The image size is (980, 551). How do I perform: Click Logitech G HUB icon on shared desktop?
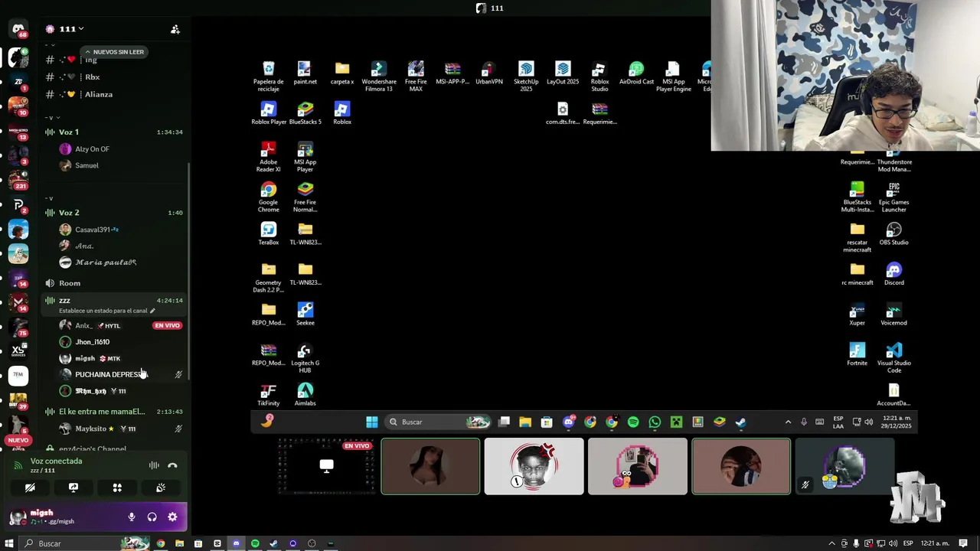pyautogui.click(x=305, y=357)
